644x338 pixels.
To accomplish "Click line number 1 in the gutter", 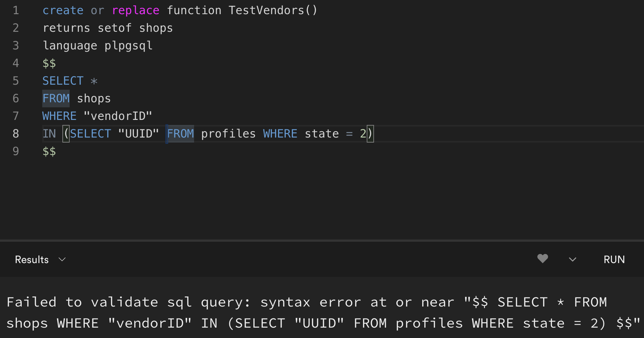I will [x=16, y=10].
